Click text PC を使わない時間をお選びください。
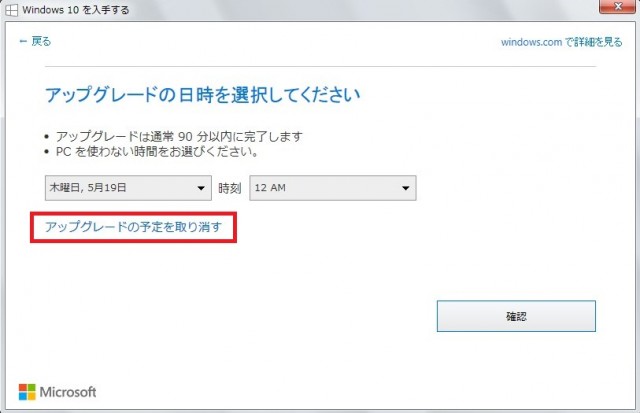The width and height of the screenshot is (640, 413). coord(157,152)
